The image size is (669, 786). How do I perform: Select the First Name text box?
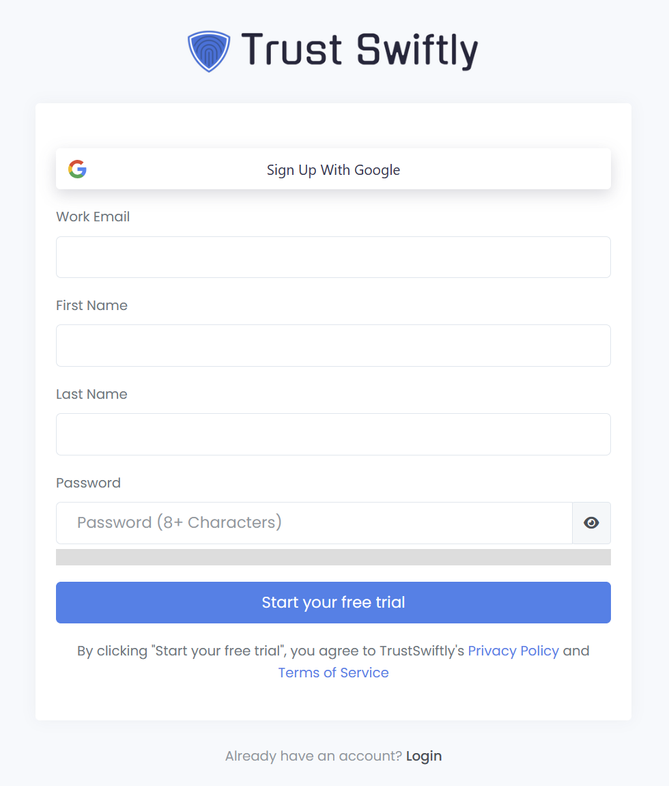[333, 345]
